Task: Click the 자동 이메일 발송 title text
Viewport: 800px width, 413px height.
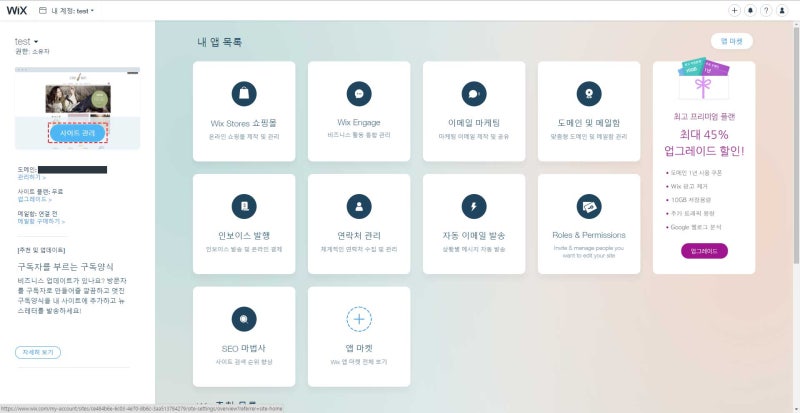Action: [474, 236]
